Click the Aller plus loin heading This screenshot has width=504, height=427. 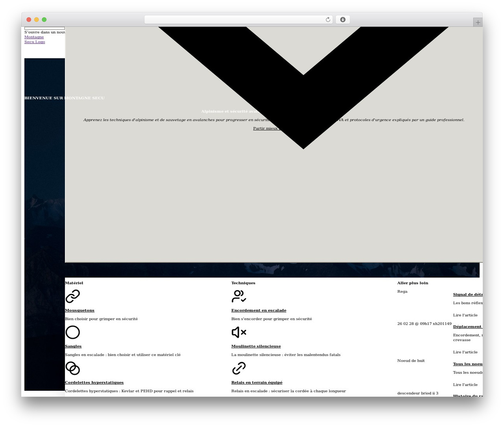point(413,283)
